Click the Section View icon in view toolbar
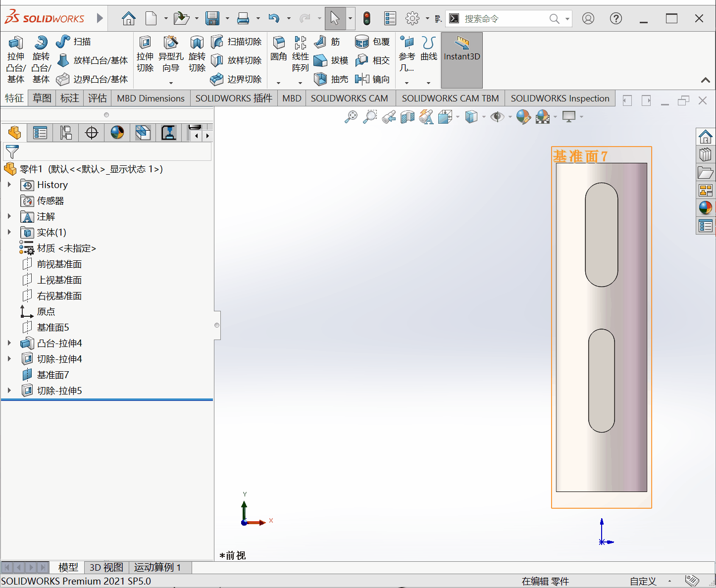The image size is (716, 588). [408, 117]
